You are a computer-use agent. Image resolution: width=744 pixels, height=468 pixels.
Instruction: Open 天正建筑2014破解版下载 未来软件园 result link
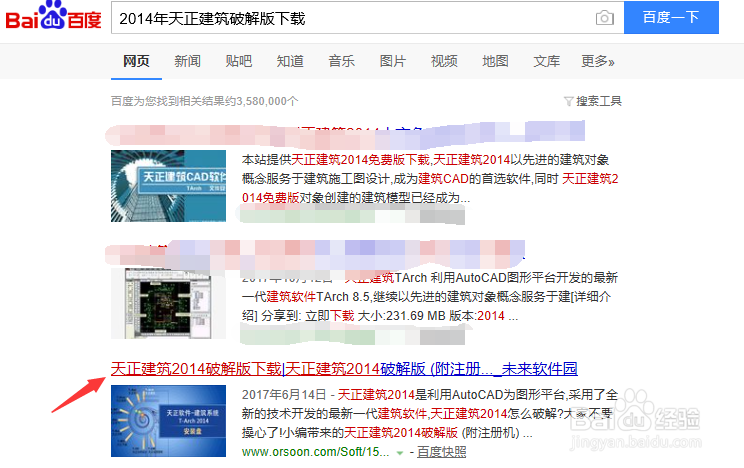pyautogui.click(x=344, y=369)
